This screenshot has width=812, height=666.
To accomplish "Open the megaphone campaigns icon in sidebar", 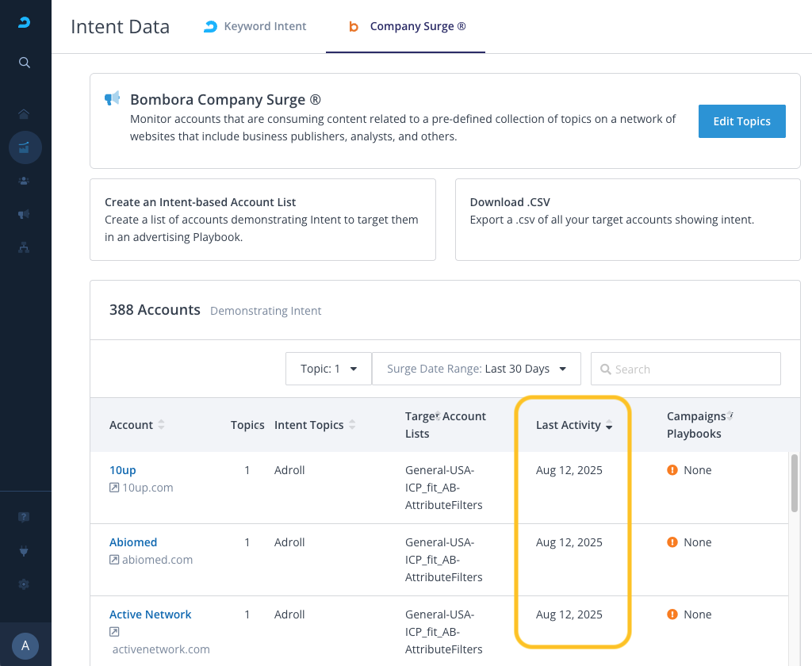I will pos(25,214).
